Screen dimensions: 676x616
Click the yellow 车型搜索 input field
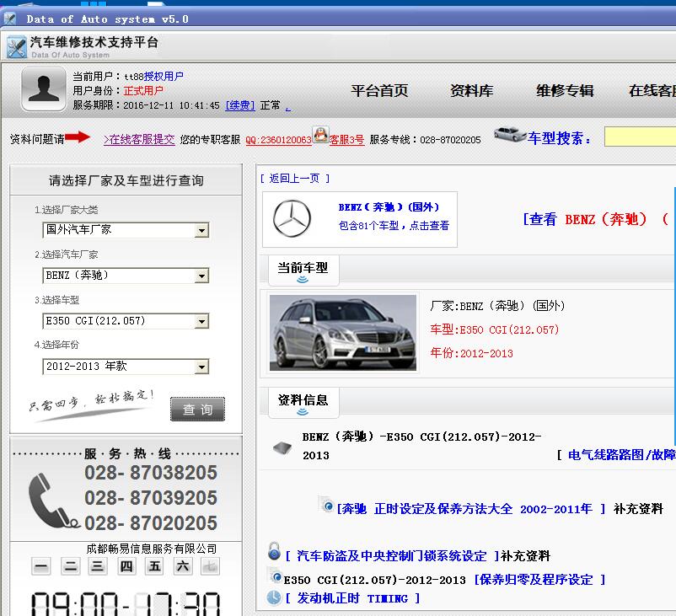tap(640, 137)
